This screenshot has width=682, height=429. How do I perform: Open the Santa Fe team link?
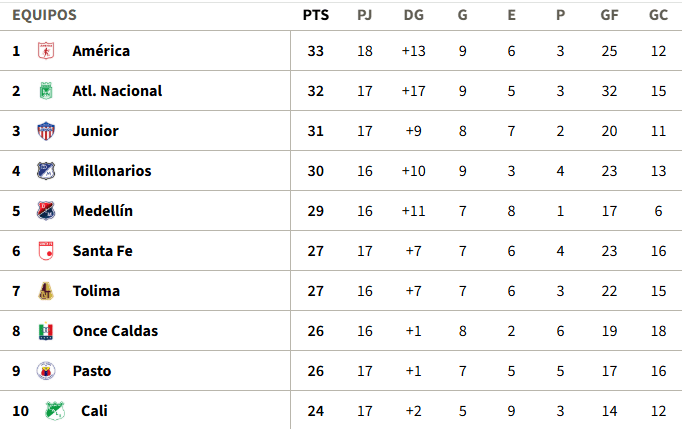103,251
